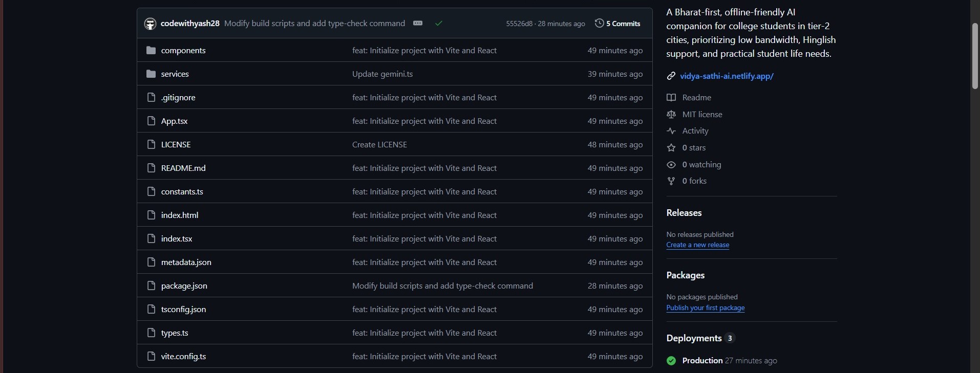Open the App.tsx file
This screenshot has width=980, height=373.
pos(174,121)
